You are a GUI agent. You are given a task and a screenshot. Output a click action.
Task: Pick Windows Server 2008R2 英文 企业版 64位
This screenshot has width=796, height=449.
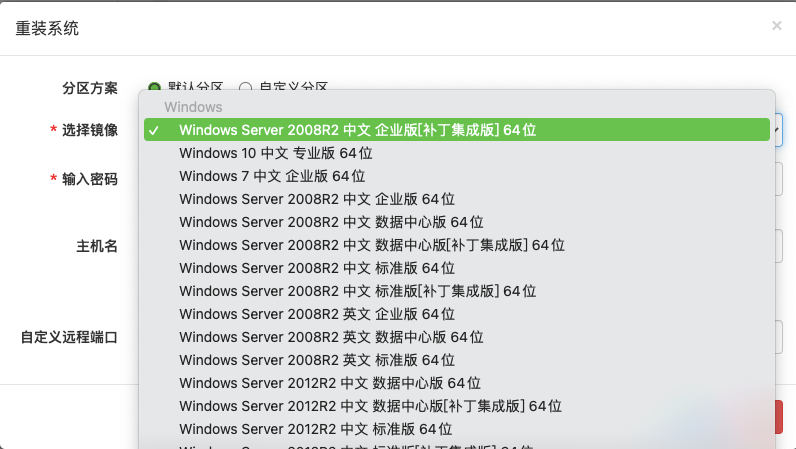pyautogui.click(x=457, y=314)
